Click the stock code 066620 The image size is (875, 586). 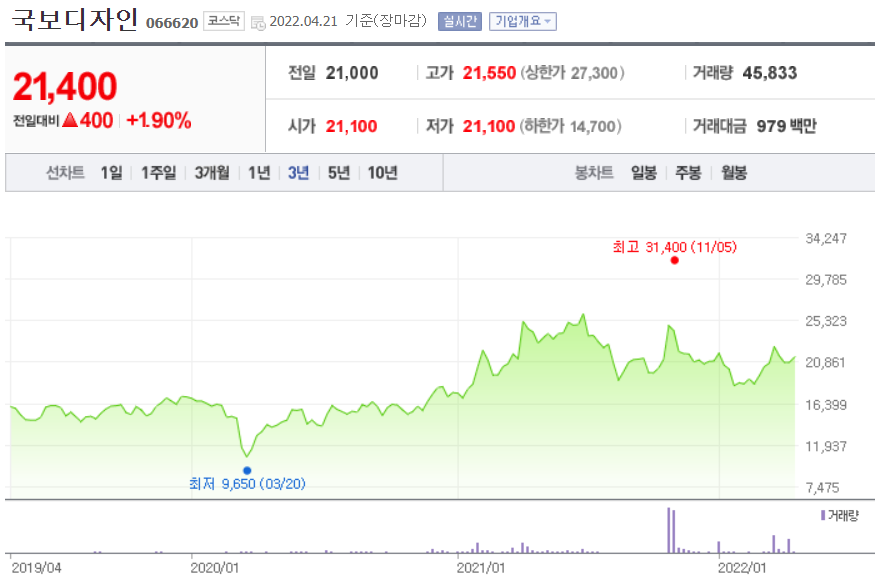(x=172, y=23)
